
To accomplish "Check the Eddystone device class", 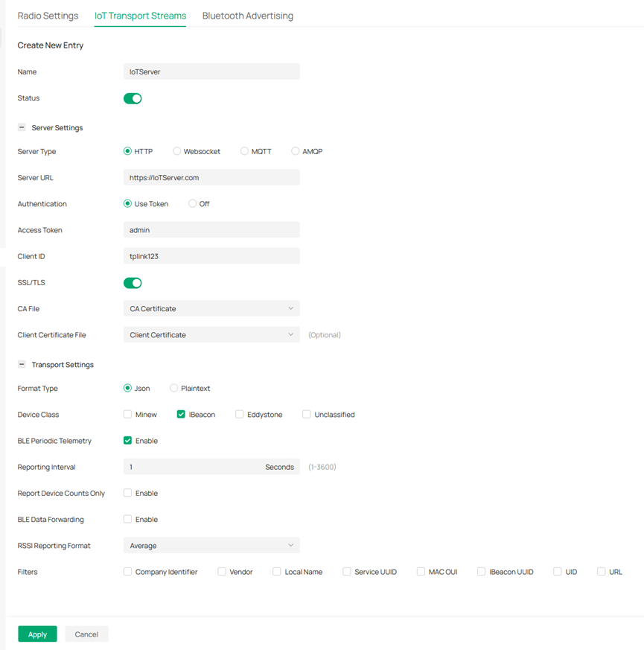I will click(239, 414).
